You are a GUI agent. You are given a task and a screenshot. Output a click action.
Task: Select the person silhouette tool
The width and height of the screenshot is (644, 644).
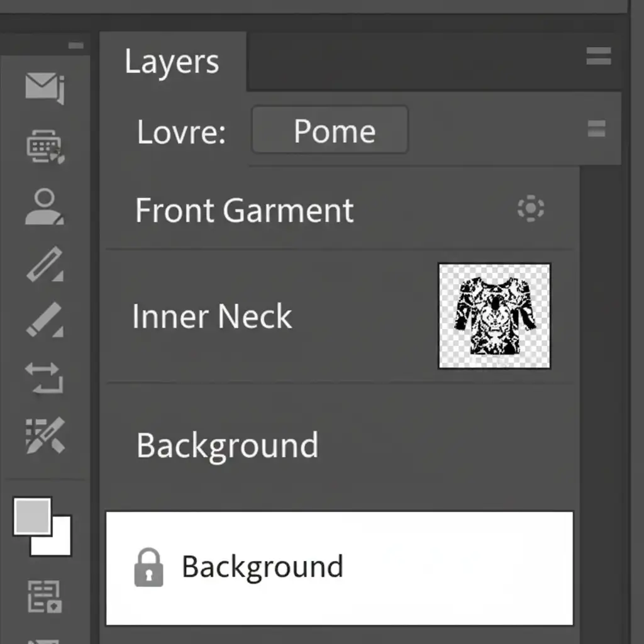click(x=44, y=208)
